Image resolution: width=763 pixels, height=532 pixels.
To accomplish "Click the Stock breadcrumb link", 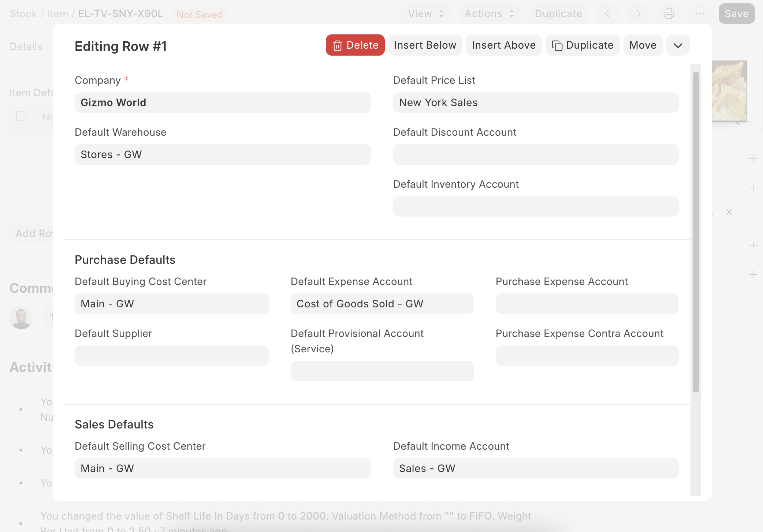I will coord(23,14).
